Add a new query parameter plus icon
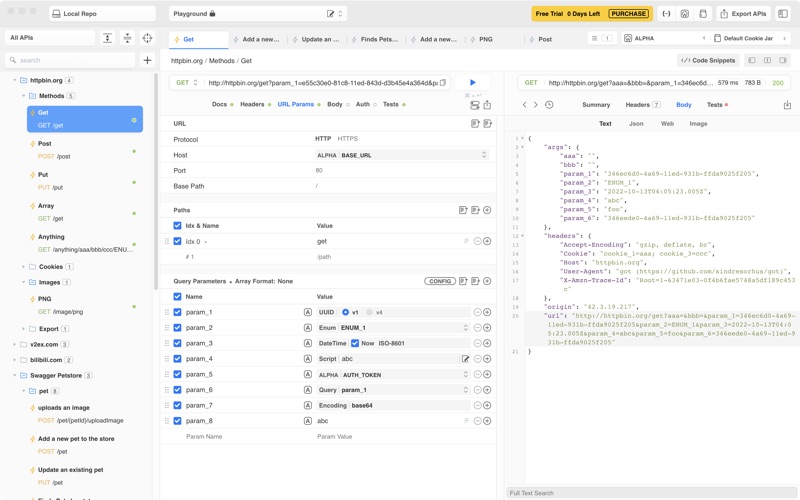Image resolution: width=800 pixels, height=500 pixels. click(x=487, y=281)
